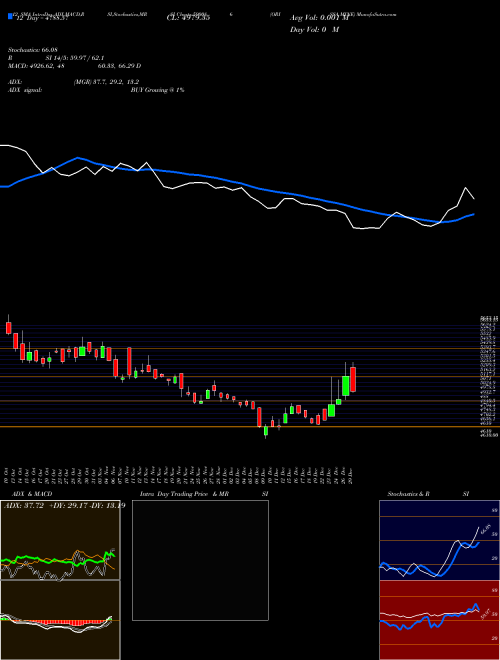The image size is (500, 660).
Task: Click the BUY Growing @ 1% signal text
Action: 157,90
